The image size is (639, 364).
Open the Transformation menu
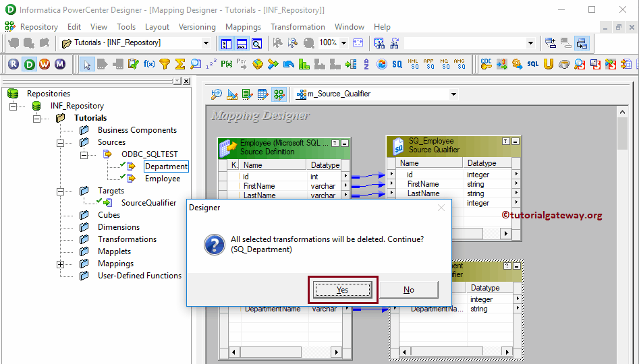tap(298, 27)
